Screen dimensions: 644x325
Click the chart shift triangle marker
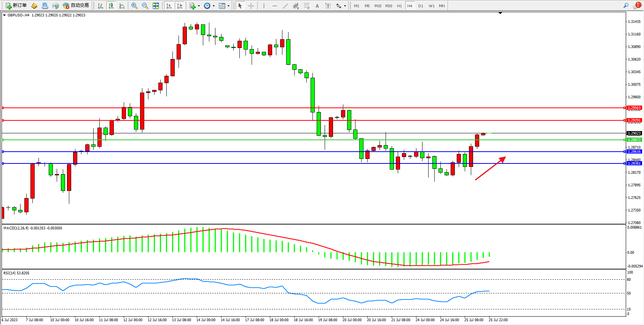click(x=500, y=13)
